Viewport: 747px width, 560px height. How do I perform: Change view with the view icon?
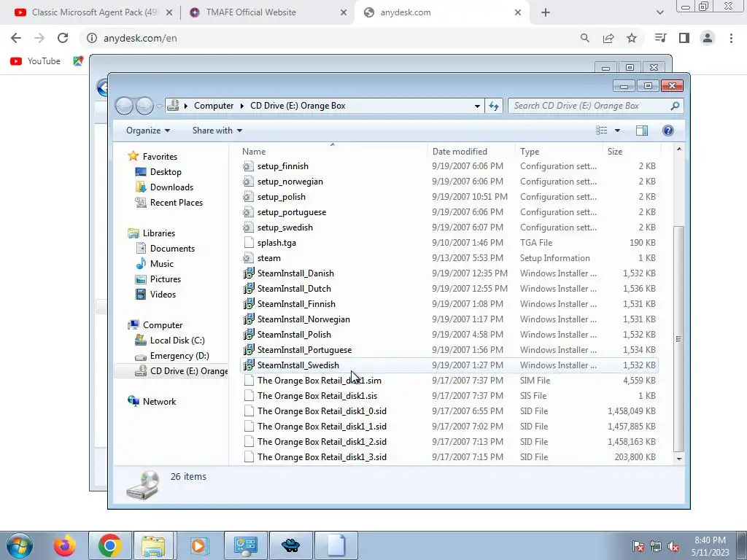(602, 131)
